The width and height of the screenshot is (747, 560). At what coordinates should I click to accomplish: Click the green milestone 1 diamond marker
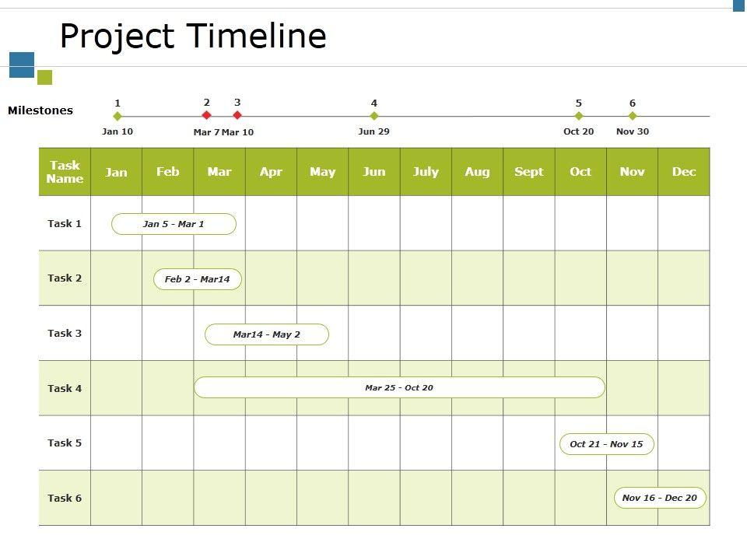tap(117, 116)
